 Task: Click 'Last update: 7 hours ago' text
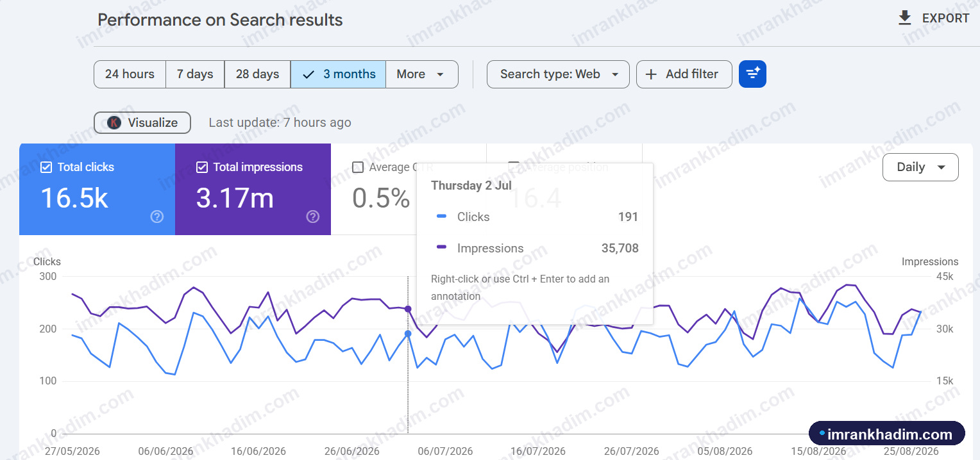(280, 122)
